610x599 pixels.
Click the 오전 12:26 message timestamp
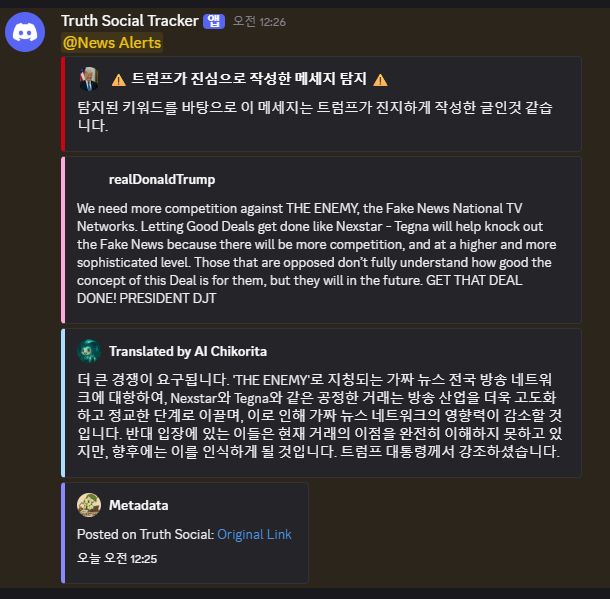click(258, 22)
